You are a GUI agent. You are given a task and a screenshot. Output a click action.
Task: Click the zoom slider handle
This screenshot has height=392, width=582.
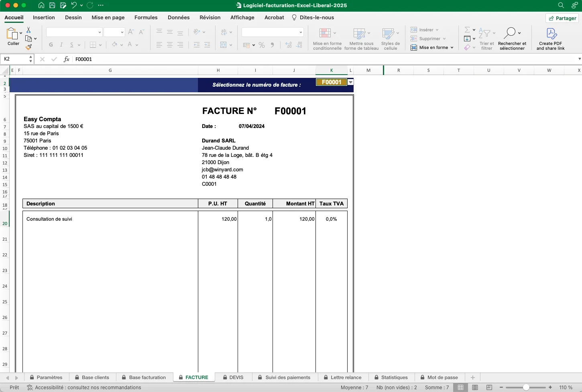pos(526,388)
